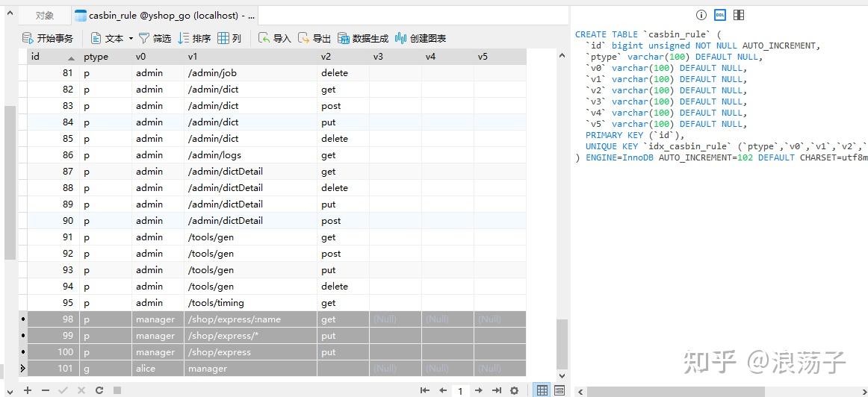The width and height of the screenshot is (868, 397).
Task: Go to the next page arrow
Action: pos(479,390)
